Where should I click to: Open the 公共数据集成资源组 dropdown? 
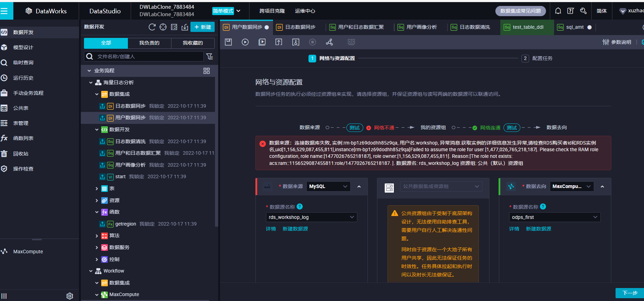pyautogui.click(x=441, y=186)
